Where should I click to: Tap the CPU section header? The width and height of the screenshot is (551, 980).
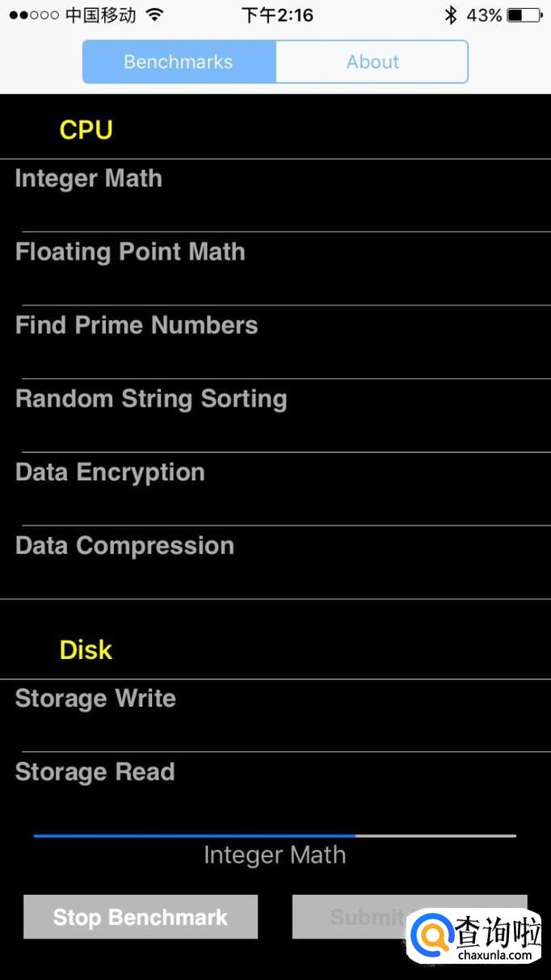coord(86,130)
